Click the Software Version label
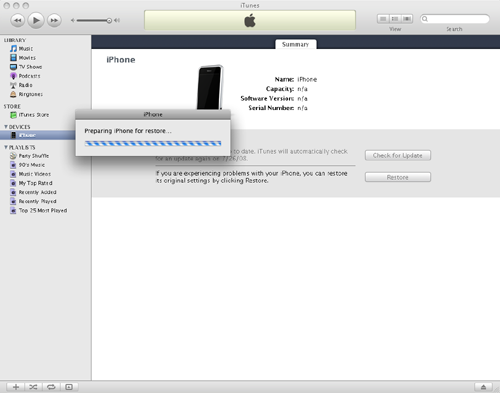 (267, 98)
